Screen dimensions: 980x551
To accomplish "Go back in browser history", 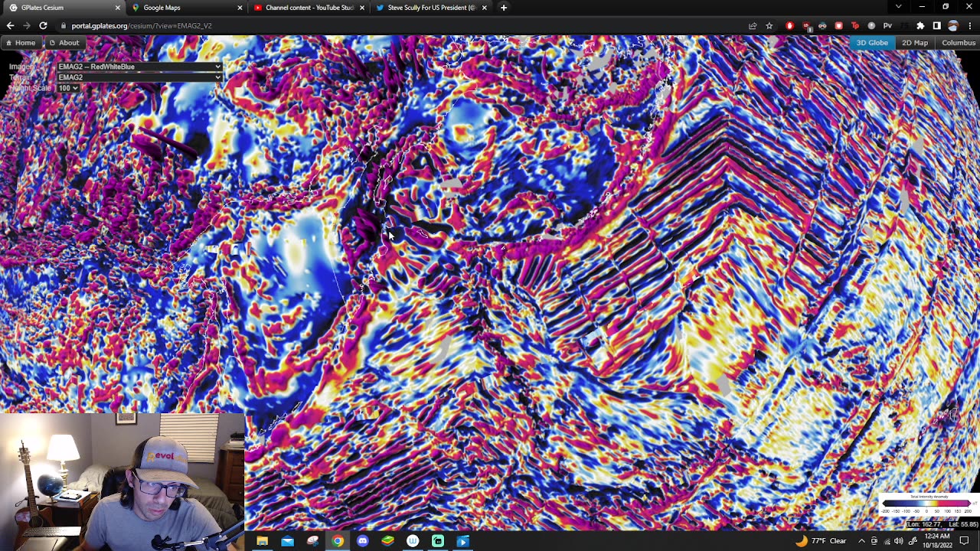I will (10, 25).
